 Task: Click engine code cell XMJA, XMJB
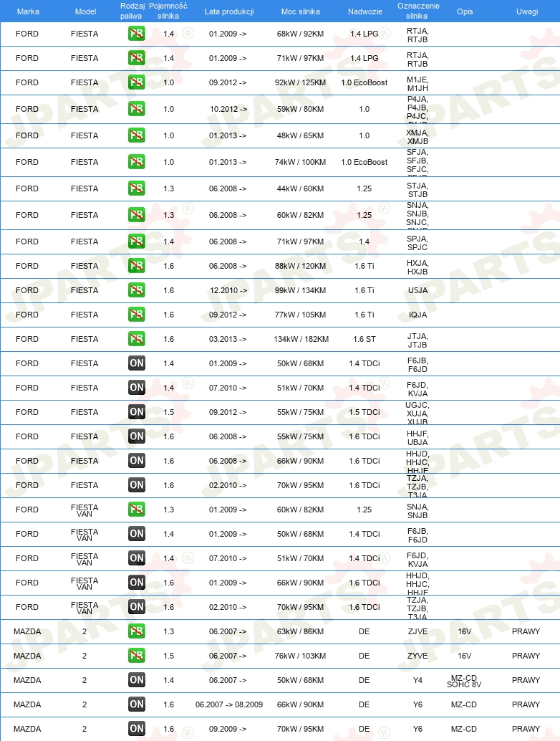(417, 137)
